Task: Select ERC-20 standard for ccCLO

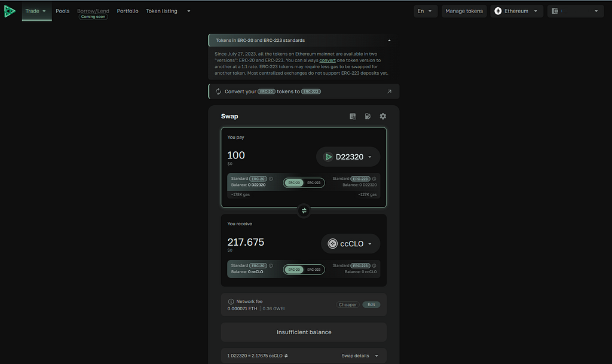Action: [x=294, y=270]
